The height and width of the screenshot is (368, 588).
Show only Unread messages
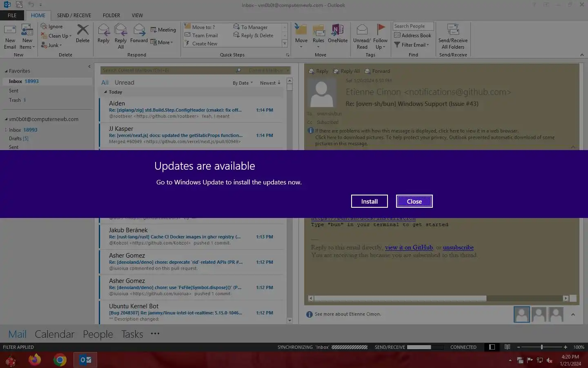[x=124, y=83]
